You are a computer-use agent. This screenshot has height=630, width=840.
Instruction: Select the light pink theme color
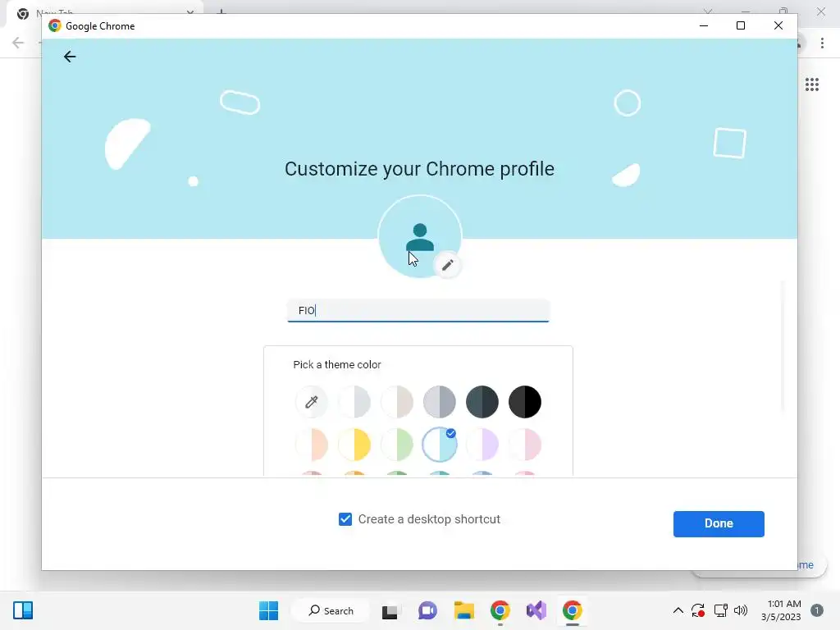tap(524, 445)
